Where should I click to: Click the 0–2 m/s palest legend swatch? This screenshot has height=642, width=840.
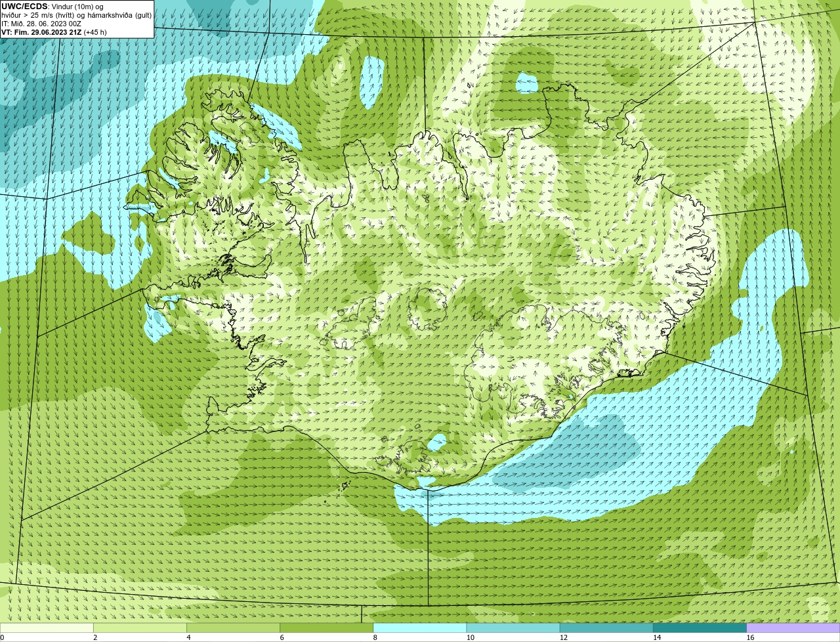tap(47, 628)
